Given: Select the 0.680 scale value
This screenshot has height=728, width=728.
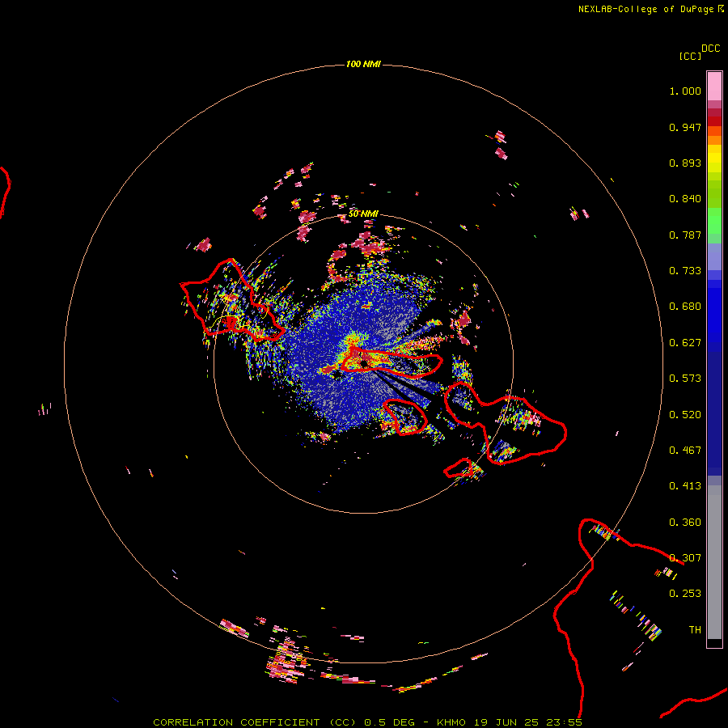Looking at the screenshot, I should [x=685, y=307].
